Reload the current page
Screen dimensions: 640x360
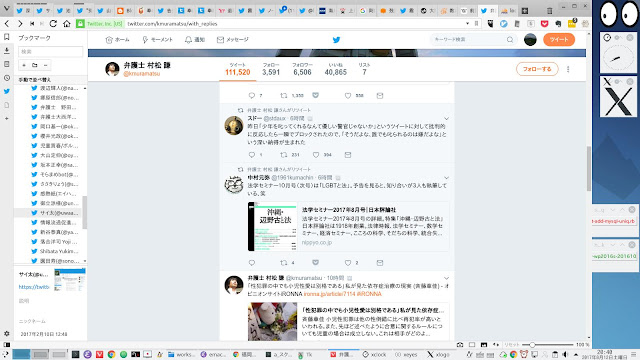click(x=53, y=24)
